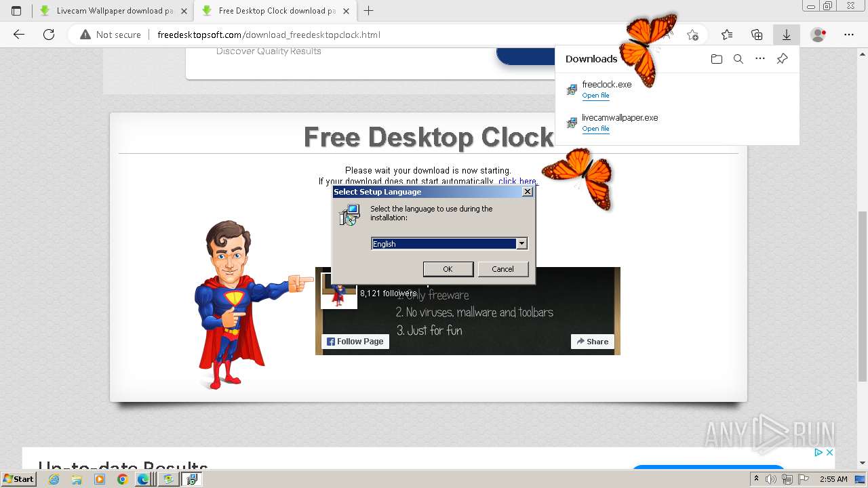868x488 pixels.
Task: Open file link under freeclock.exe
Action: 595,96
